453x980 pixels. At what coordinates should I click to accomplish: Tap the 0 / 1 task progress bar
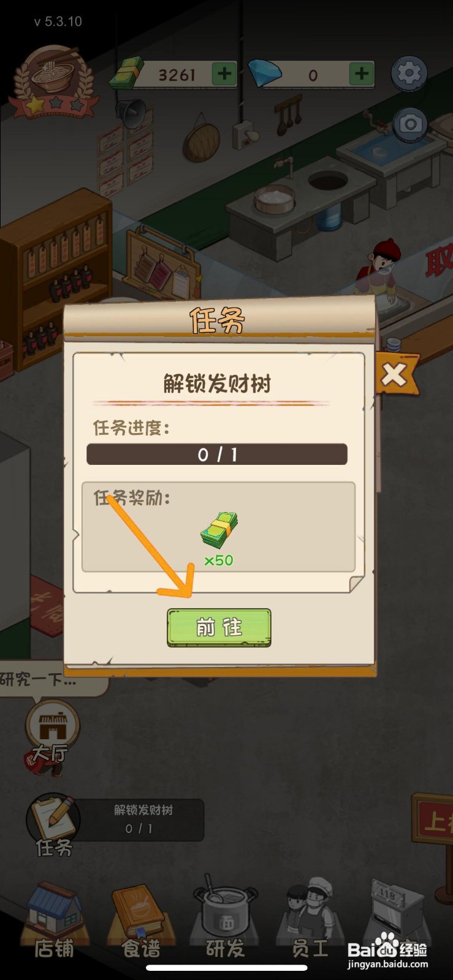(217, 454)
